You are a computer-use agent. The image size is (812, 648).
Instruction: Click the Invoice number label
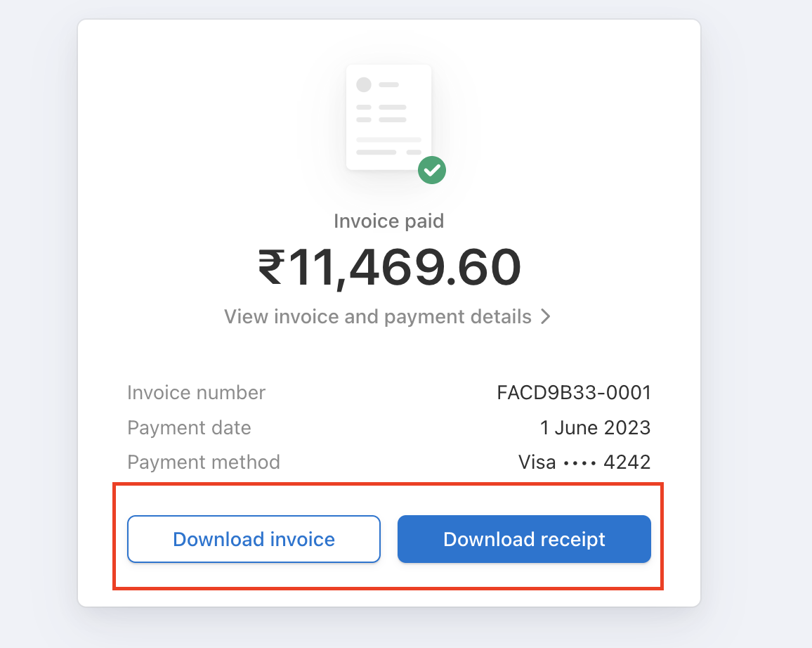[196, 393]
